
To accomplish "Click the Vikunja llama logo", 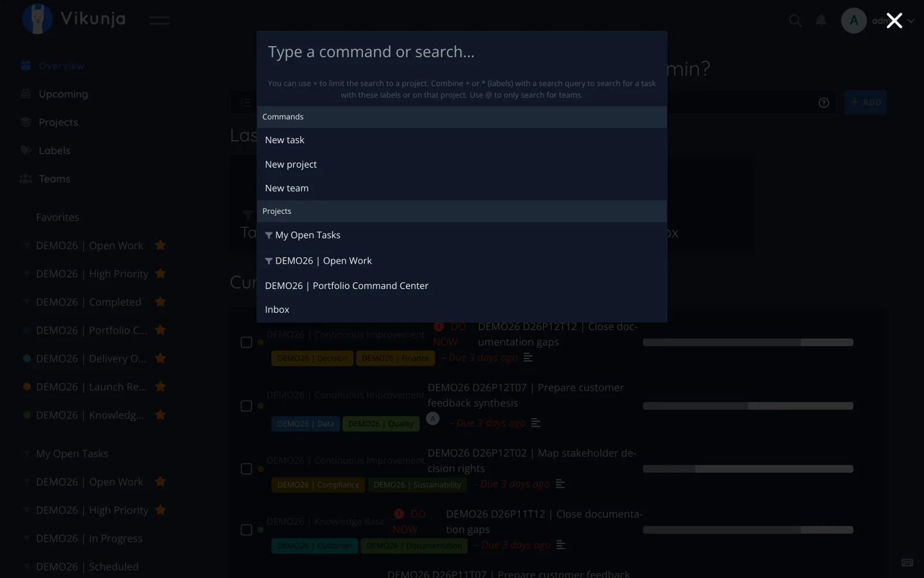I will click(x=37, y=19).
